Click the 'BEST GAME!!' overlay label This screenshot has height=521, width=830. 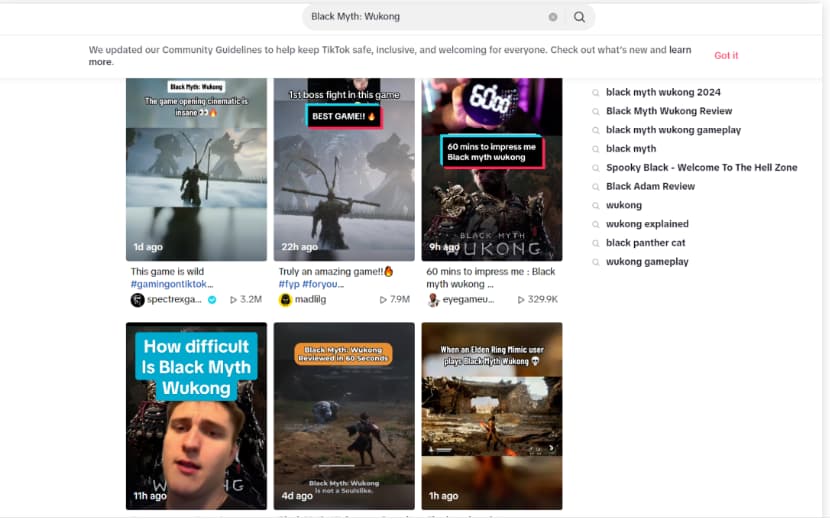[344, 116]
